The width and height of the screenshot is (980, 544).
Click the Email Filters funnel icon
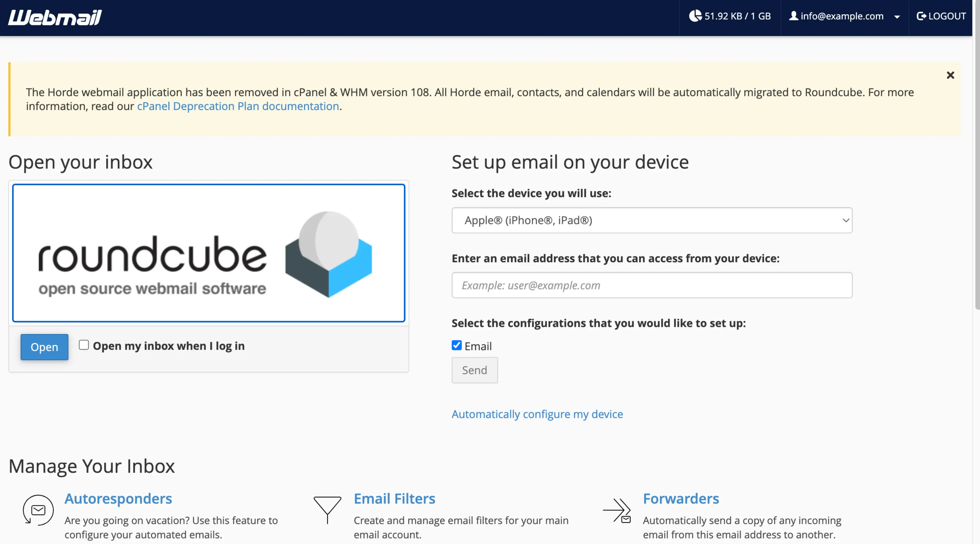[327, 510]
